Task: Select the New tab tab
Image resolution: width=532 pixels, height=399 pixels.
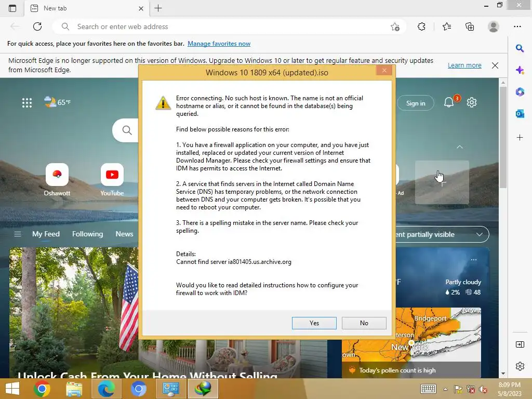Action: [x=87, y=8]
